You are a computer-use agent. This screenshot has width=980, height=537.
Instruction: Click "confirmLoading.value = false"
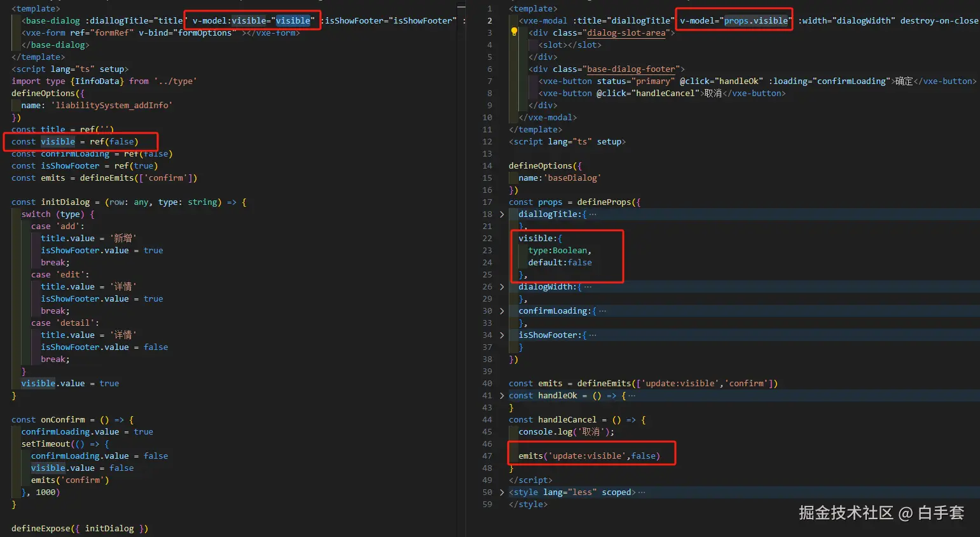(100, 456)
